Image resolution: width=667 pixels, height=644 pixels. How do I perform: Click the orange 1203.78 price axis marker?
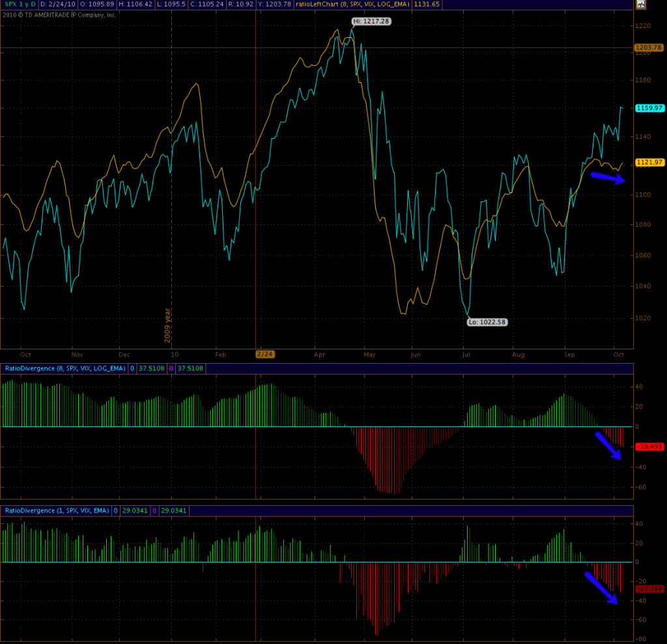(x=649, y=48)
